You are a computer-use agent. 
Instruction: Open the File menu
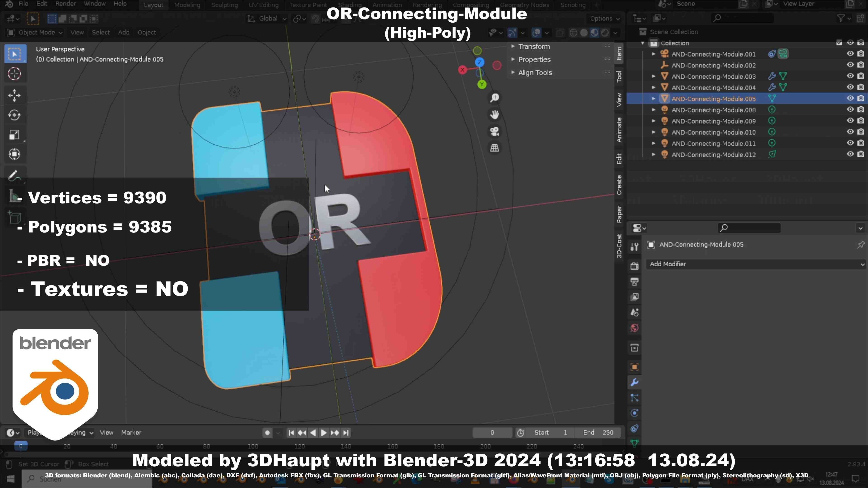23,4
